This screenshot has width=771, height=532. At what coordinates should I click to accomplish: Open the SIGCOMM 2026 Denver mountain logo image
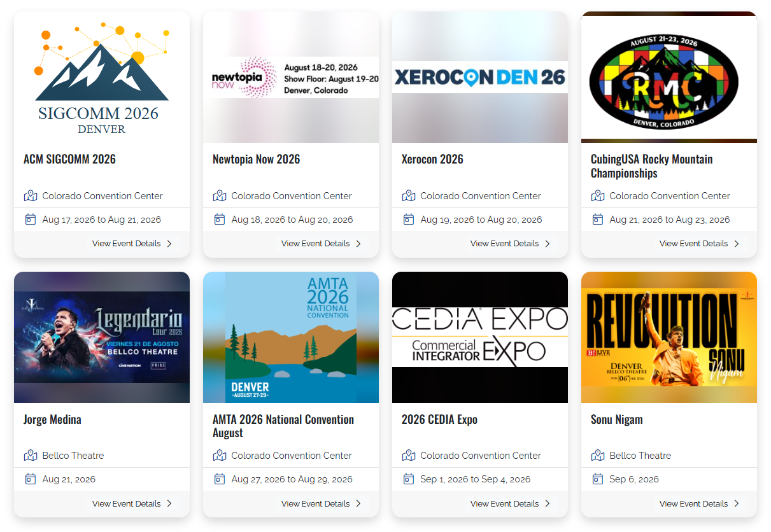coord(102,77)
